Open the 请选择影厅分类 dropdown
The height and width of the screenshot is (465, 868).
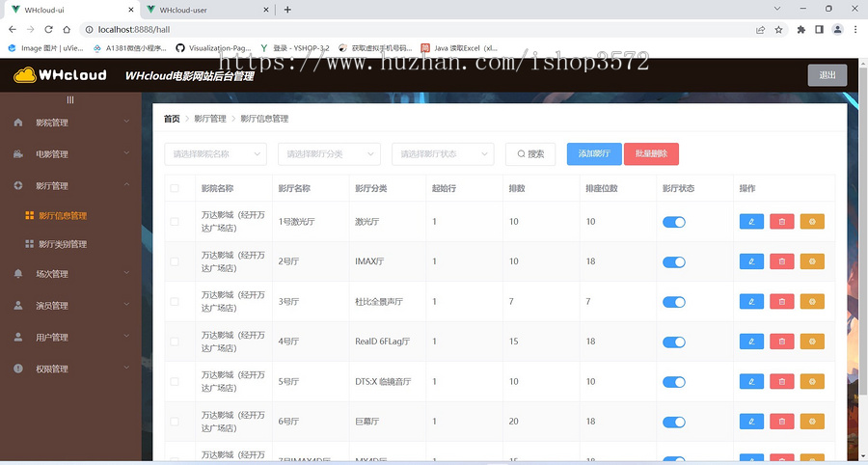(x=330, y=154)
